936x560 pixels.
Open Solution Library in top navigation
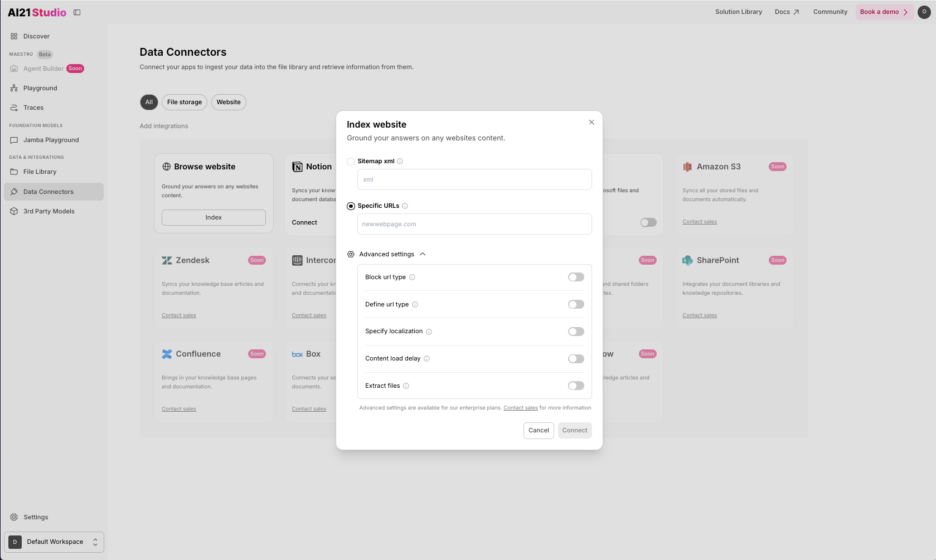coord(739,12)
